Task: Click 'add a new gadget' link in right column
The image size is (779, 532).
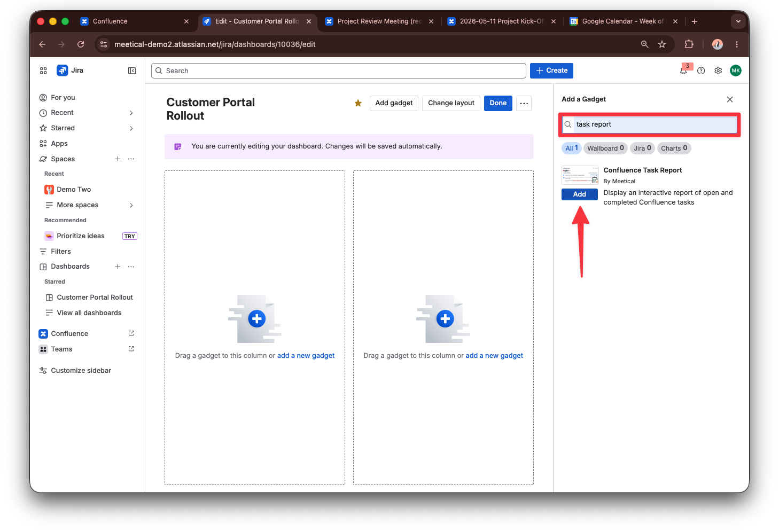Action: tap(494, 356)
